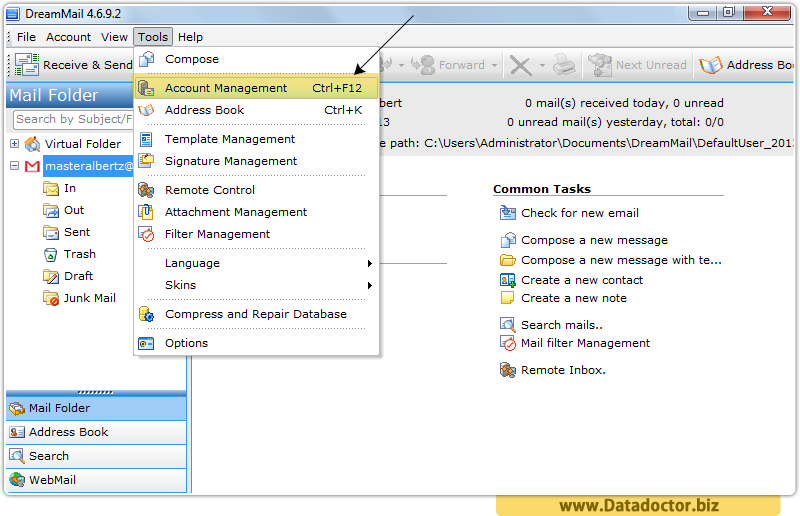Open the Junk Mail folder

pos(90,298)
